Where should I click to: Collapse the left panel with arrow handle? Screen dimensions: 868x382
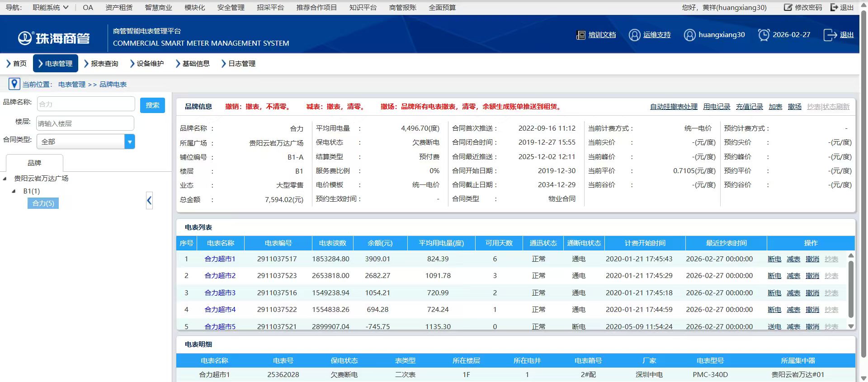click(x=149, y=200)
